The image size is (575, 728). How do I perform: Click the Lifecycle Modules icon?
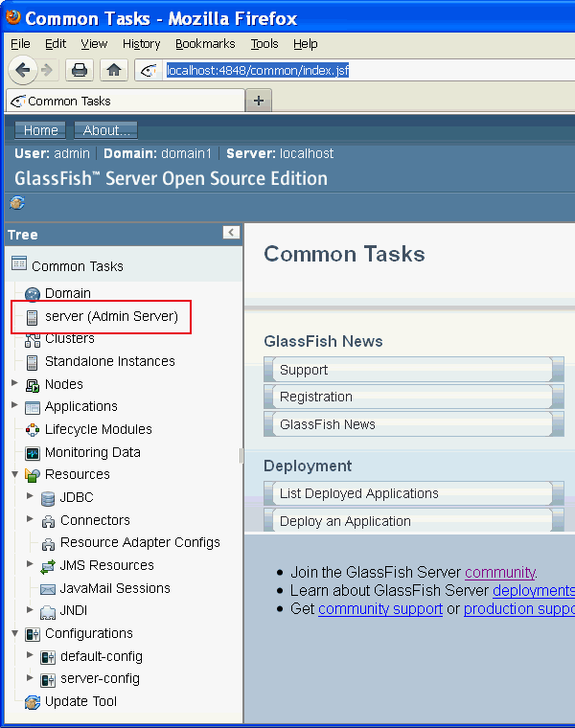[x=33, y=429]
